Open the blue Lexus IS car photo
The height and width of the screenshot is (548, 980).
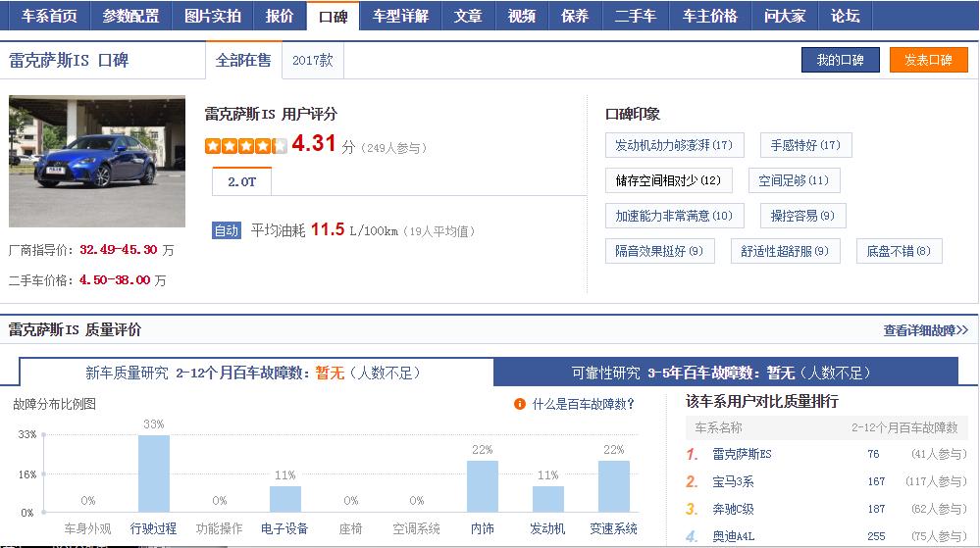(97, 161)
